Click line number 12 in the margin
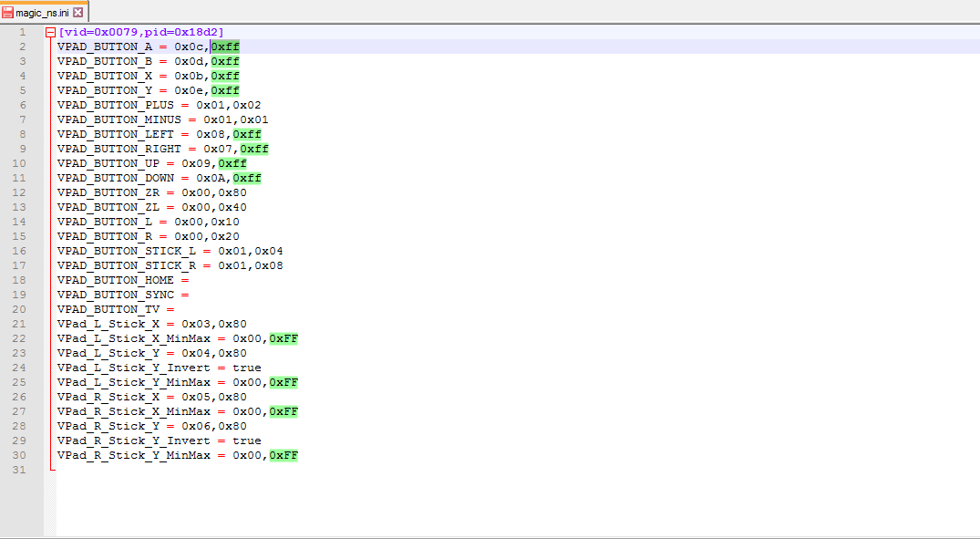The height and width of the screenshot is (539, 980). point(19,192)
